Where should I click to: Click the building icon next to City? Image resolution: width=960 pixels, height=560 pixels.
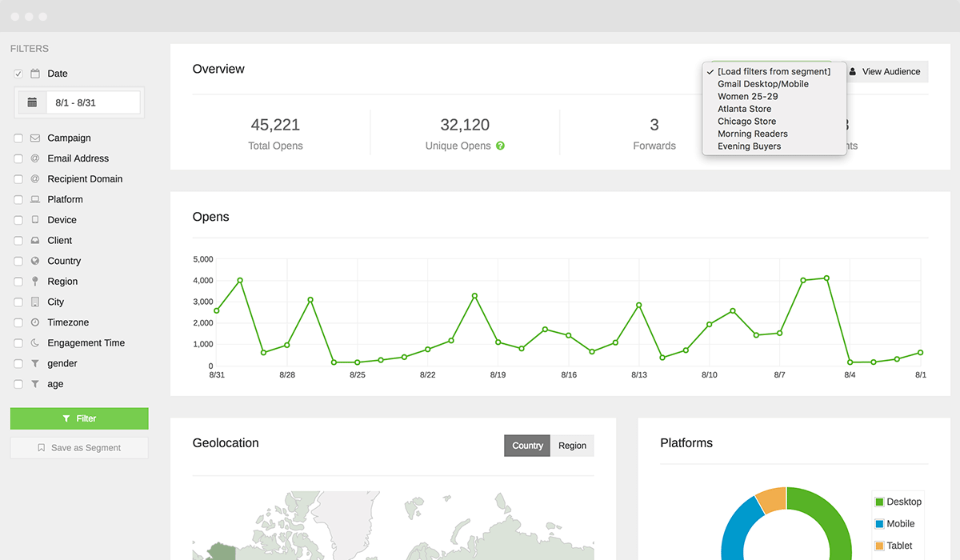click(35, 302)
